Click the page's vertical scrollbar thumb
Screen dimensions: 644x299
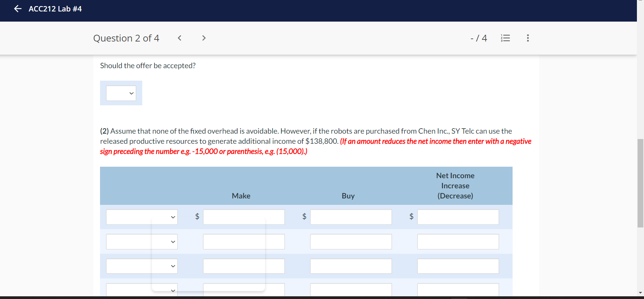click(x=640, y=183)
